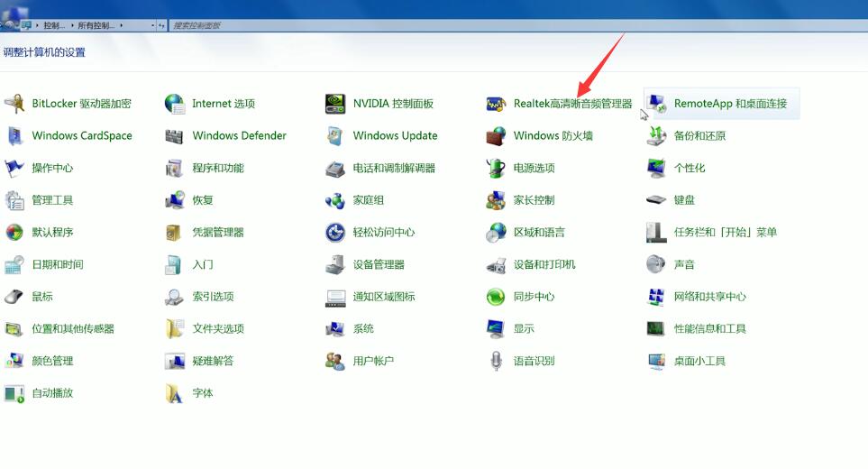Open the 默认程序 icon
The height and width of the screenshot is (469, 868).
click(14, 232)
